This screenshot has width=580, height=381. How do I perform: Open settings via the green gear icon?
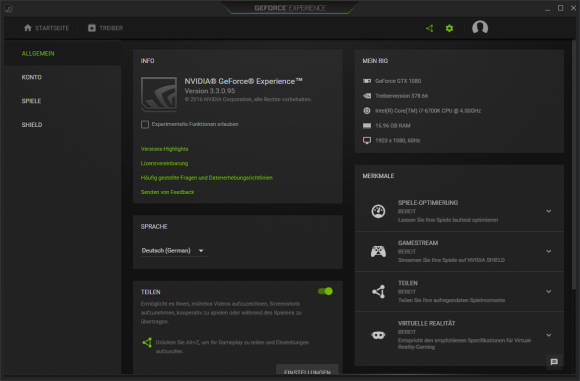click(449, 28)
